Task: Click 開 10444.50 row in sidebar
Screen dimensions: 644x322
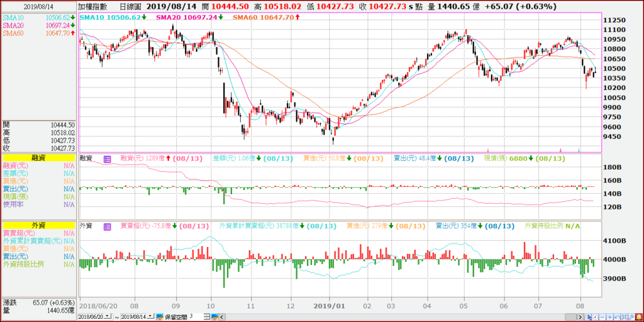Action: point(38,125)
